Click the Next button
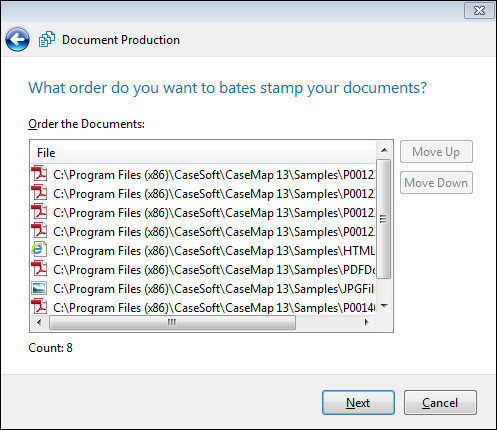497x430 pixels. (x=358, y=403)
